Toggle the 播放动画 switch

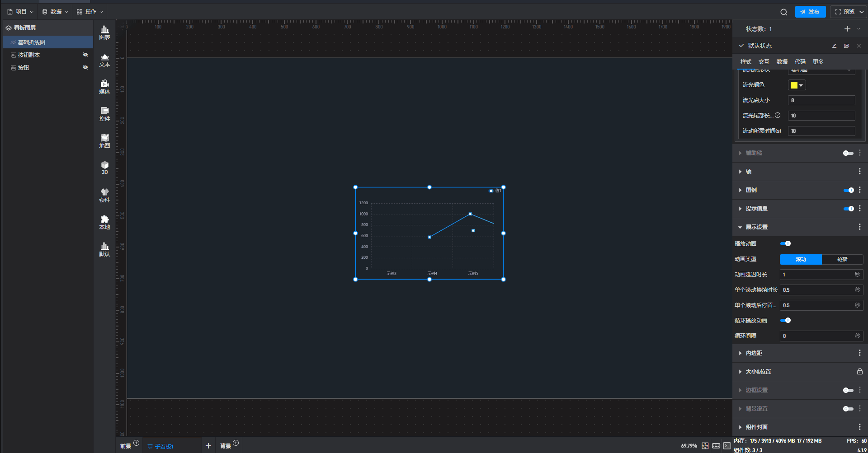[x=785, y=243]
